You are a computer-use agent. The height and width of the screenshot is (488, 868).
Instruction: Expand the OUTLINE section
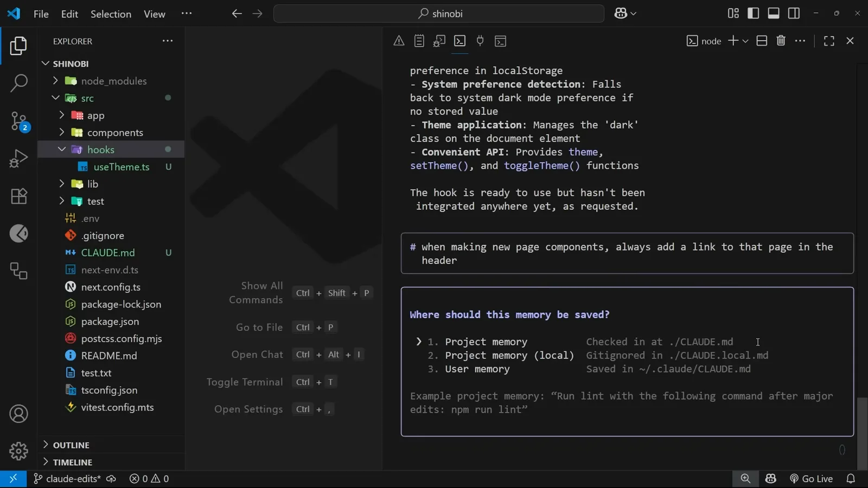(46, 445)
